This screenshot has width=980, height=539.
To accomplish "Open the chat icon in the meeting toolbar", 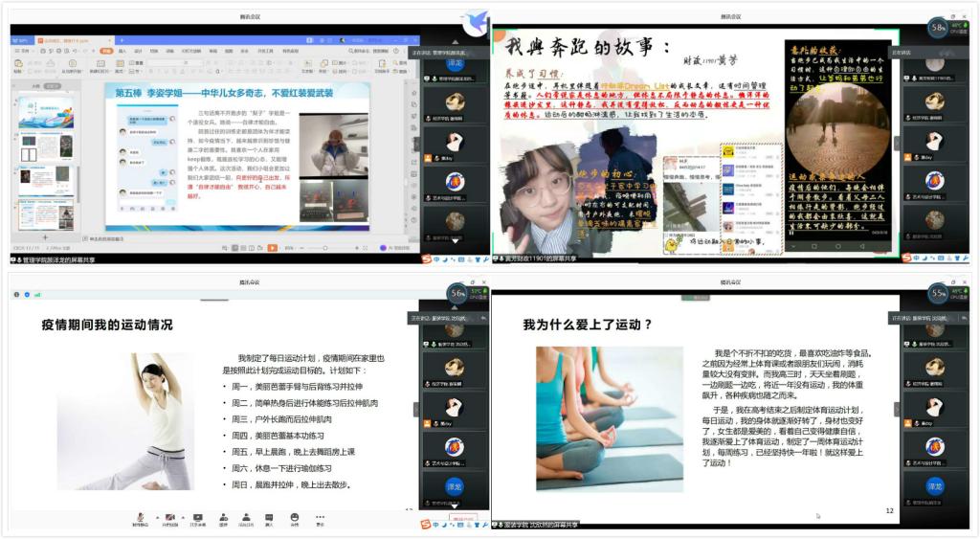I will pos(270,517).
